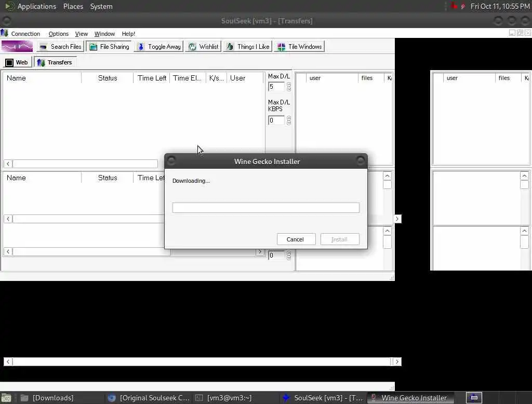Image resolution: width=532 pixels, height=404 pixels.
Task: Click the Wine Gecko download progress bar
Action: click(265, 208)
